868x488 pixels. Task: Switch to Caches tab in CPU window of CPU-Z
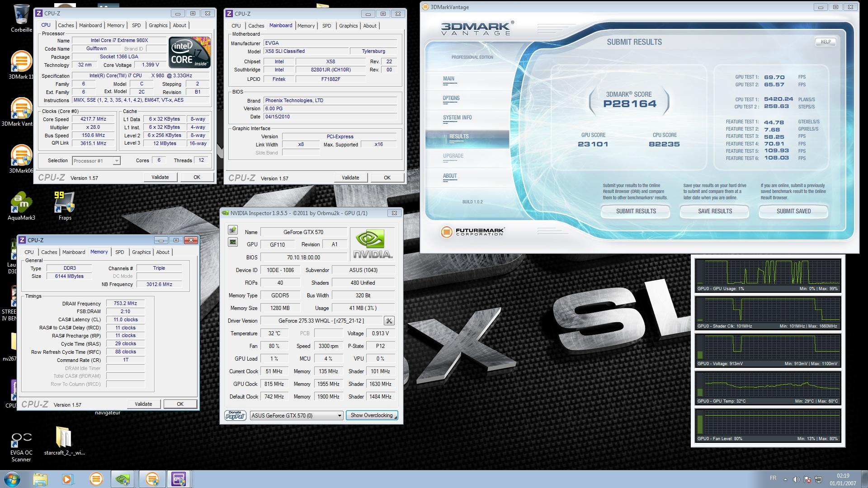tap(66, 25)
